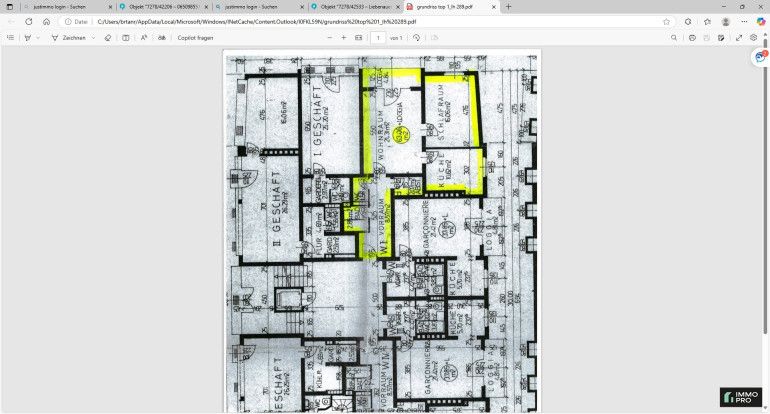
Task: Open the PDF table of contents sidebar
Action: (x=11, y=37)
